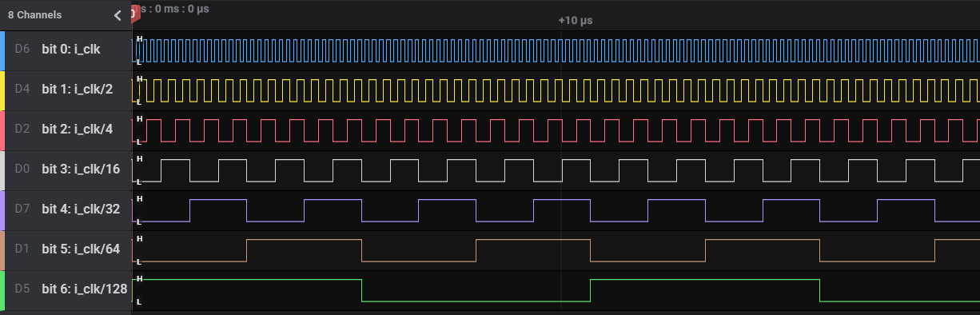Click the blue i_clk waveform trace
The height and width of the screenshot is (315, 980).
click(560, 50)
